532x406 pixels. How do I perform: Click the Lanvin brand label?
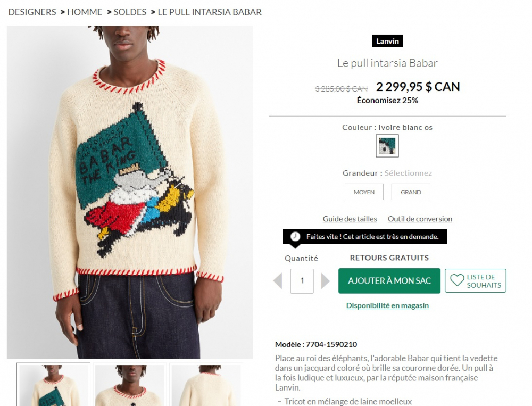pyautogui.click(x=387, y=41)
